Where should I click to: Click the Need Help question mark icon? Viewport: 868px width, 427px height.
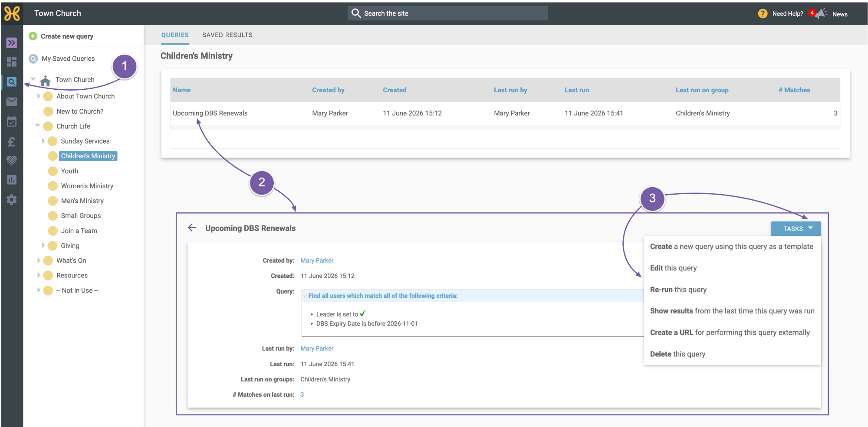[763, 13]
